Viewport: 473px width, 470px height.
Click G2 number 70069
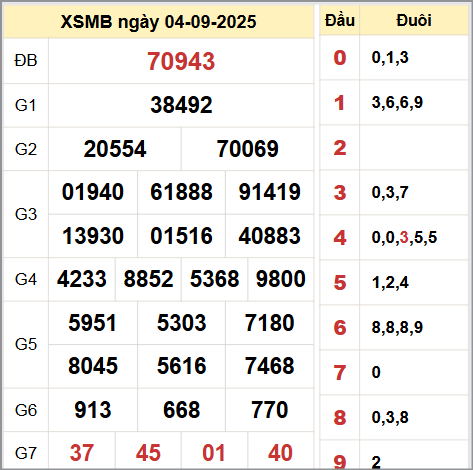click(x=247, y=149)
